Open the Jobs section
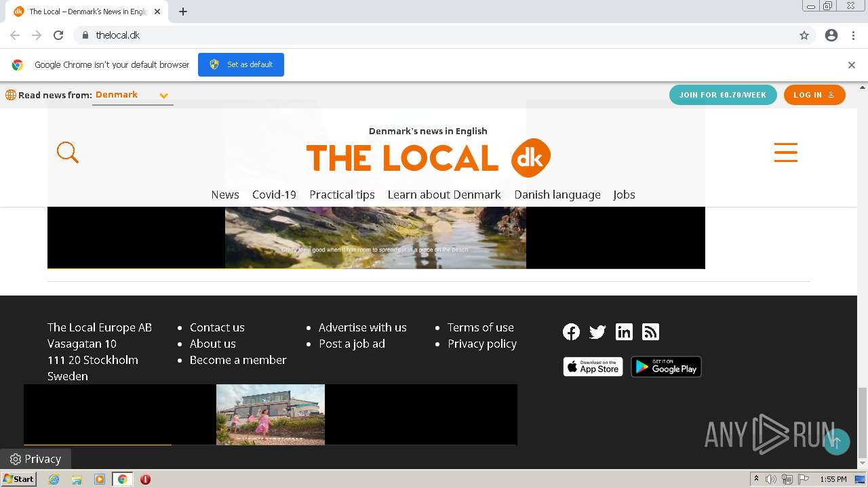The image size is (868, 488). point(624,195)
